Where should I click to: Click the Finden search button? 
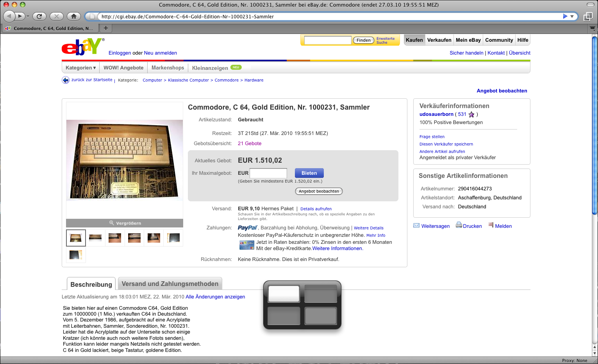[x=363, y=40]
